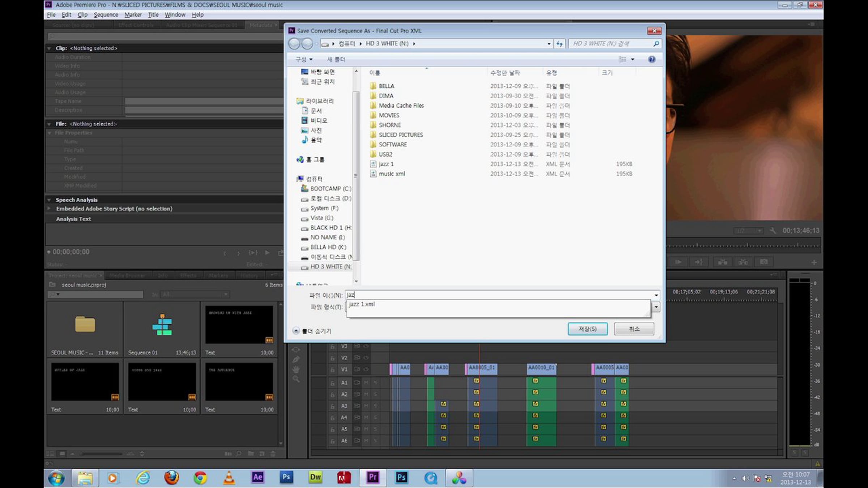
Task: Open the view options dropdown arrow
Action: pyautogui.click(x=633, y=59)
